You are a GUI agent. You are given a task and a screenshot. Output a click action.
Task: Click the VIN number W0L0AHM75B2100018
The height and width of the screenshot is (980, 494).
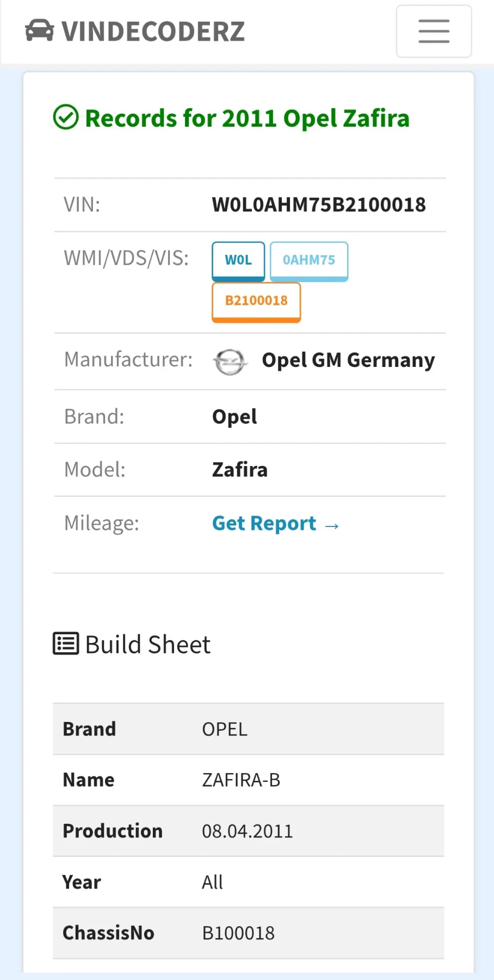(319, 205)
